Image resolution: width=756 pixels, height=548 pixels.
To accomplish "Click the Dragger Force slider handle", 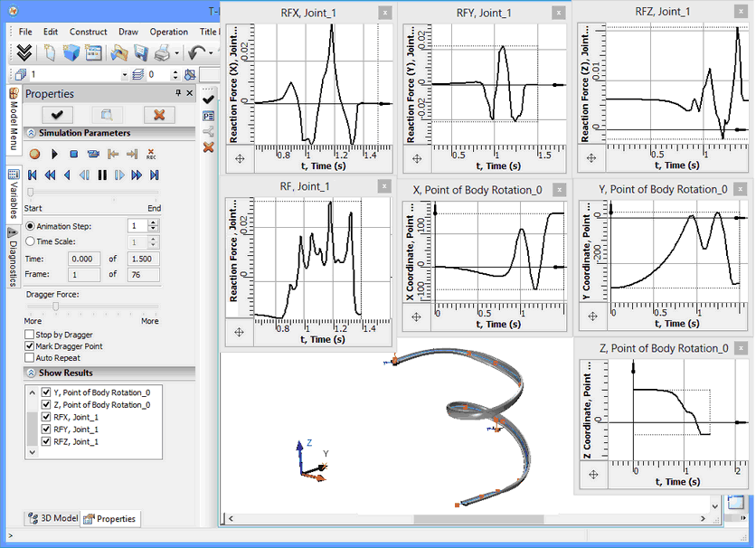I will click(56, 307).
